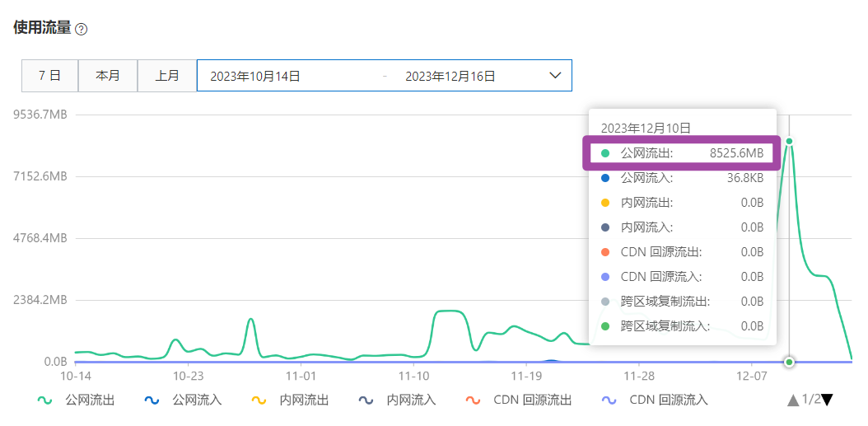The image size is (868, 426).
Task: Click the 公网流入 36.8KB tooltip row
Action: coord(681,177)
